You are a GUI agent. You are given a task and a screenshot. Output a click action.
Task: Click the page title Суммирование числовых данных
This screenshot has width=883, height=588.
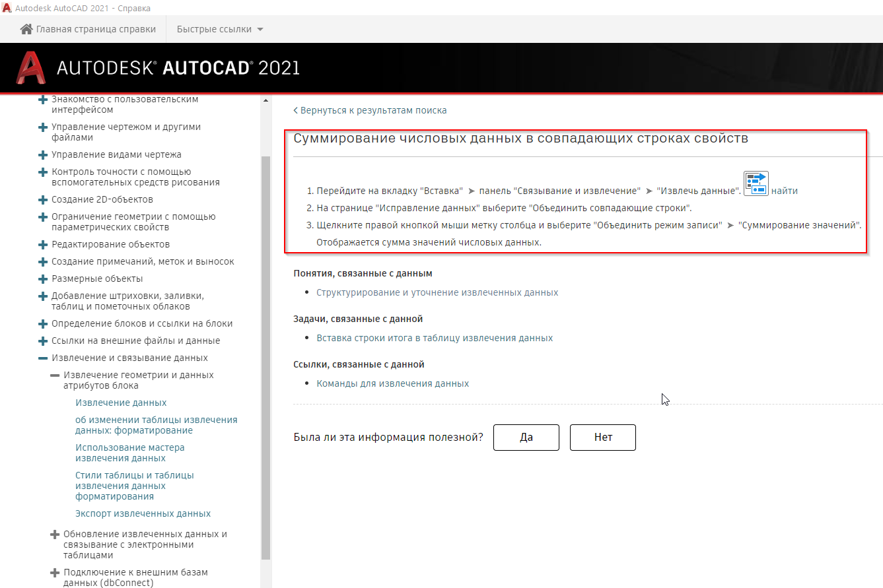tap(520, 139)
